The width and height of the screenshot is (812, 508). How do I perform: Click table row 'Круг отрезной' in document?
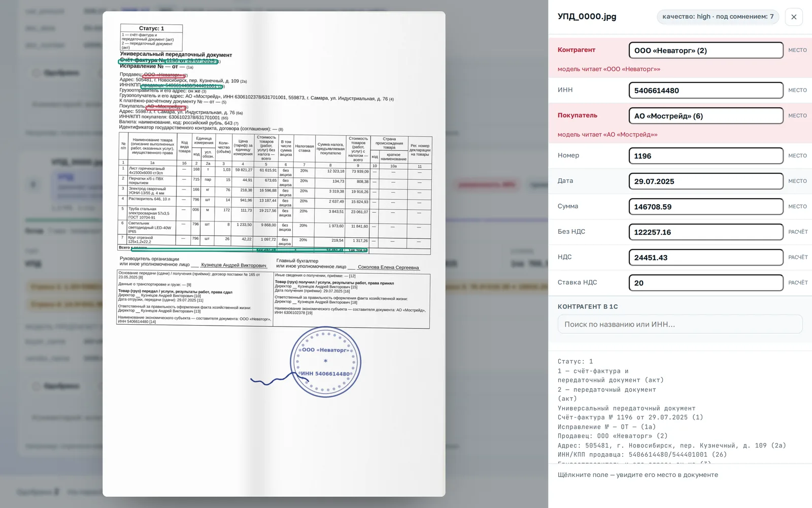[x=275, y=240]
